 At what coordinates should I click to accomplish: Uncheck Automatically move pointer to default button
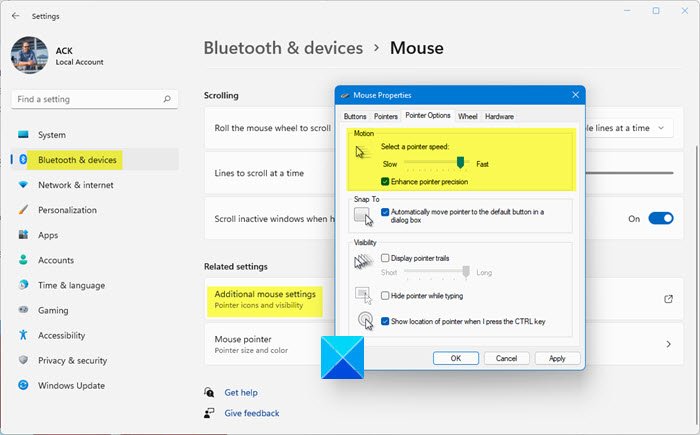(385, 212)
